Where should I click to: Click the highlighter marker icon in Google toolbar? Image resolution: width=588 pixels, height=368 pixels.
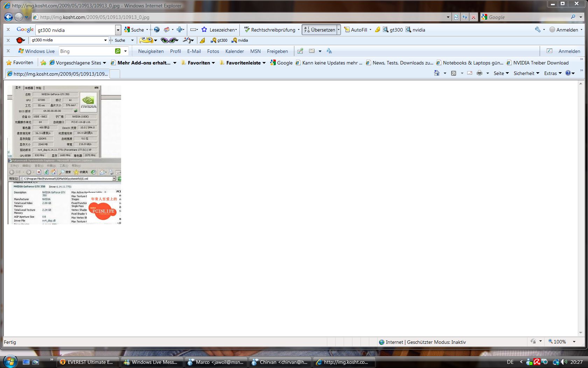tap(378, 30)
